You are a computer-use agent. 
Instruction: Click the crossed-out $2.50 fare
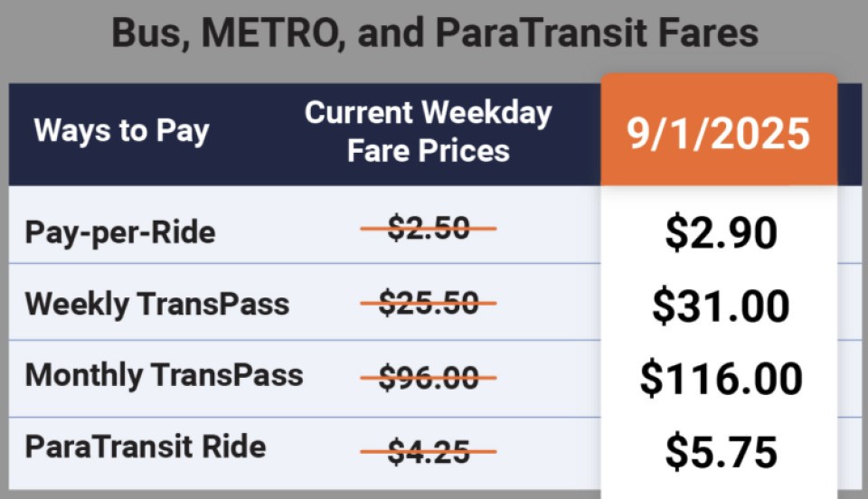[429, 230]
